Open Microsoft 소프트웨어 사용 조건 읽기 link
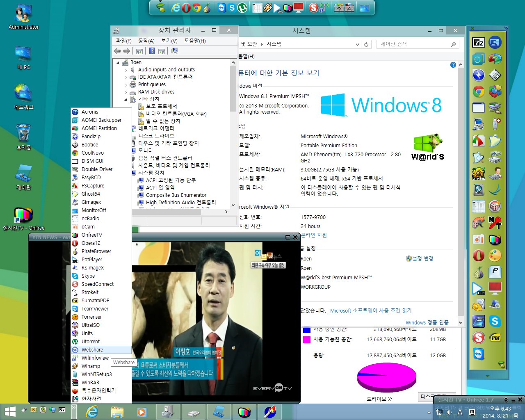 (x=371, y=310)
